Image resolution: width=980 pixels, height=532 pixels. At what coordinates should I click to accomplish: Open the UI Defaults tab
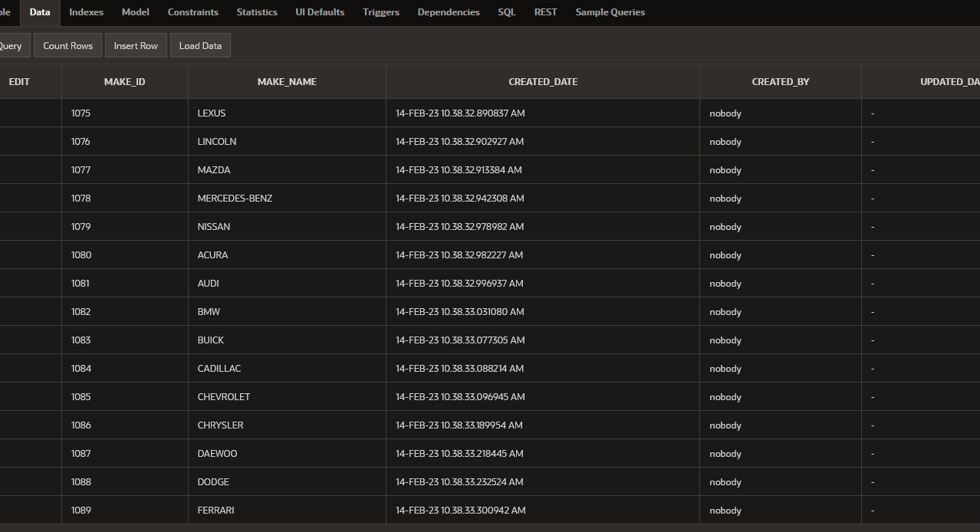(x=320, y=12)
